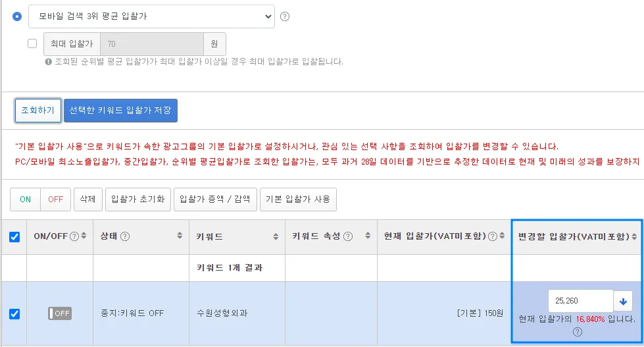Click the 키워드 1개 결과 text
This screenshot has width=644, height=347.
tap(230, 267)
